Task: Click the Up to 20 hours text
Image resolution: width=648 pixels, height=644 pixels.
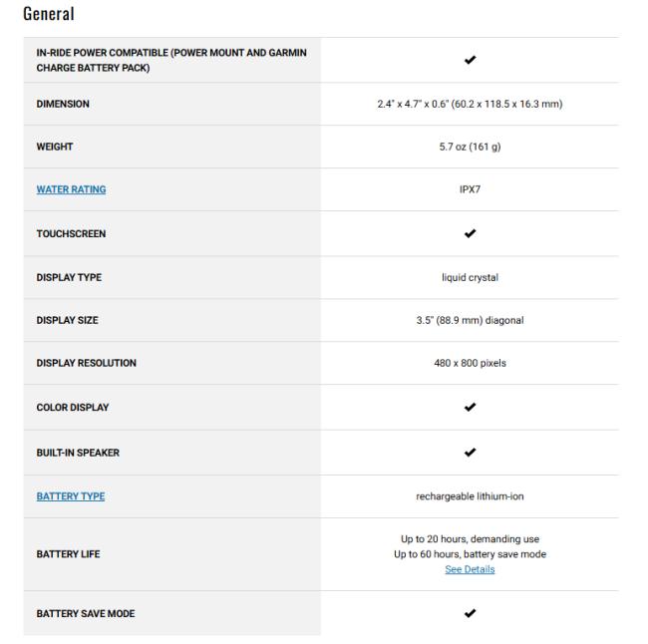Action: tap(470, 539)
